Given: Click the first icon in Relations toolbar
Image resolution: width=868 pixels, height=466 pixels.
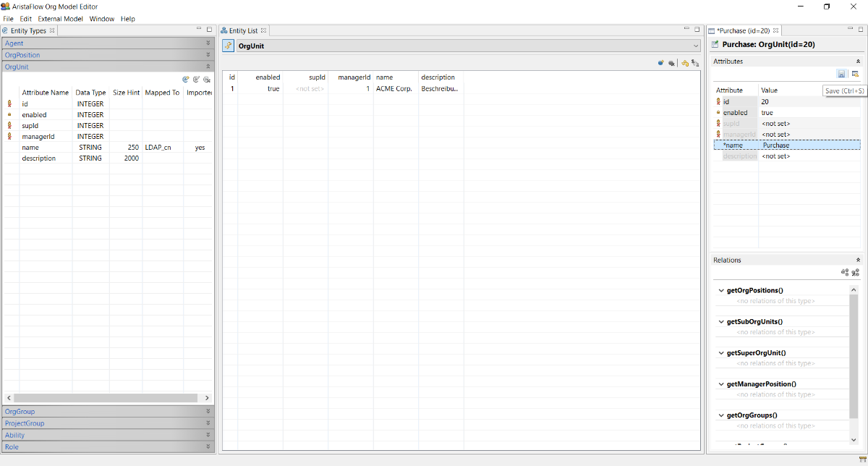Looking at the screenshot, I should pos(844,273).
